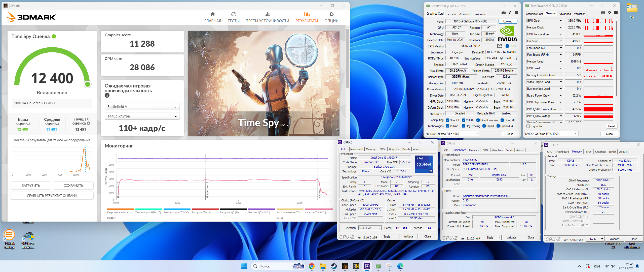Click the Bus Interface question mark in GPU-Z
The image size is (644, 272).
pos(516,58)
